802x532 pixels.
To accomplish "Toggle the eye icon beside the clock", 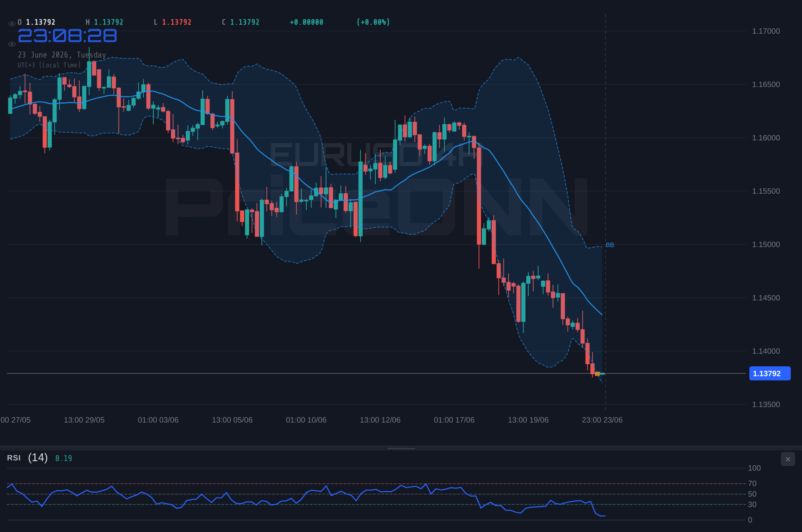I will pos(12,44).
